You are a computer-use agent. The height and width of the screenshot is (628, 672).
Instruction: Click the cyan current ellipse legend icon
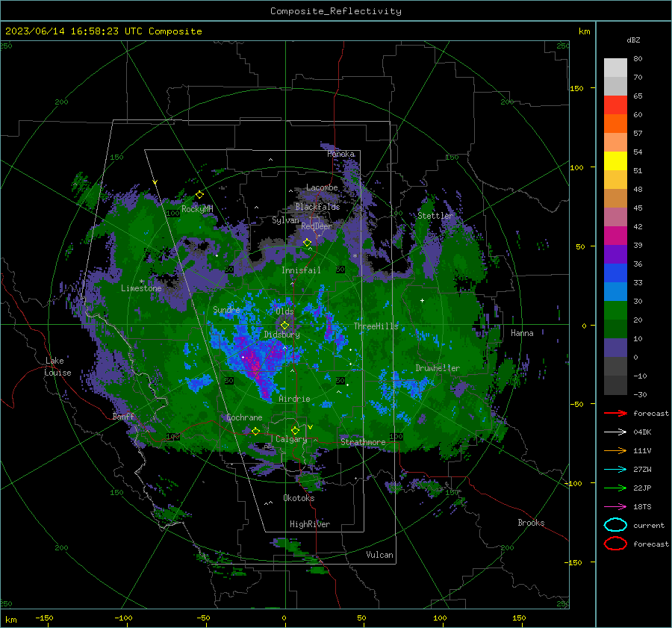click(x=615, y=525)
